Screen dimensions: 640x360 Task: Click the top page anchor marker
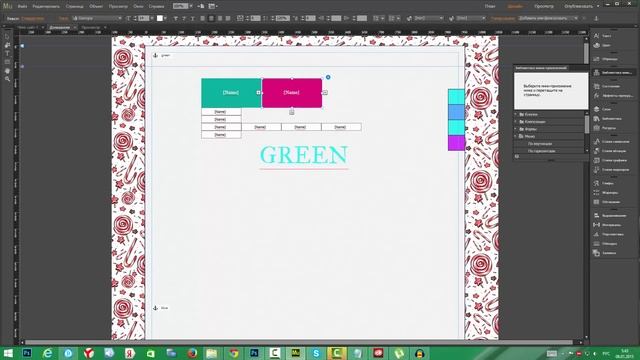tap(156, 55)
